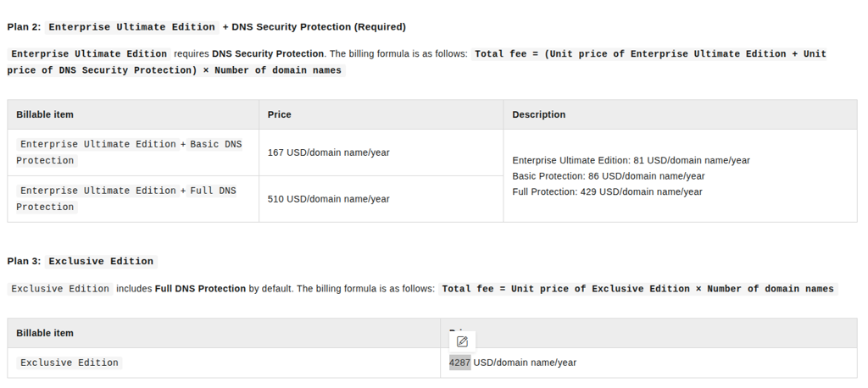The height and width of the screenshot is (388, 868).
Task: Click the highlighted 4287 price value
Action: pyautogui.click(x=460, y=363)
